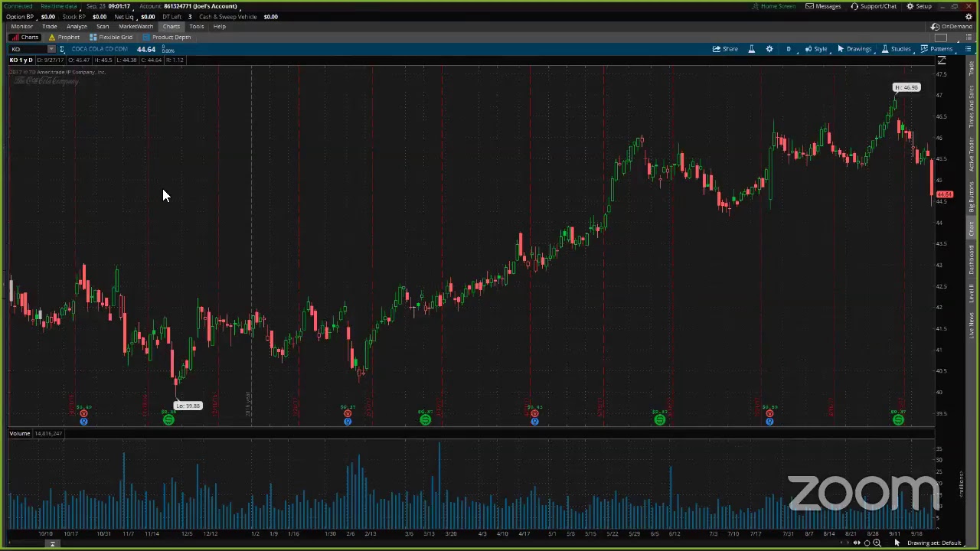The height and width of the screenshot is (551, 980).
Task: Open the Patterns menu
Action: [x=937, y=49]
